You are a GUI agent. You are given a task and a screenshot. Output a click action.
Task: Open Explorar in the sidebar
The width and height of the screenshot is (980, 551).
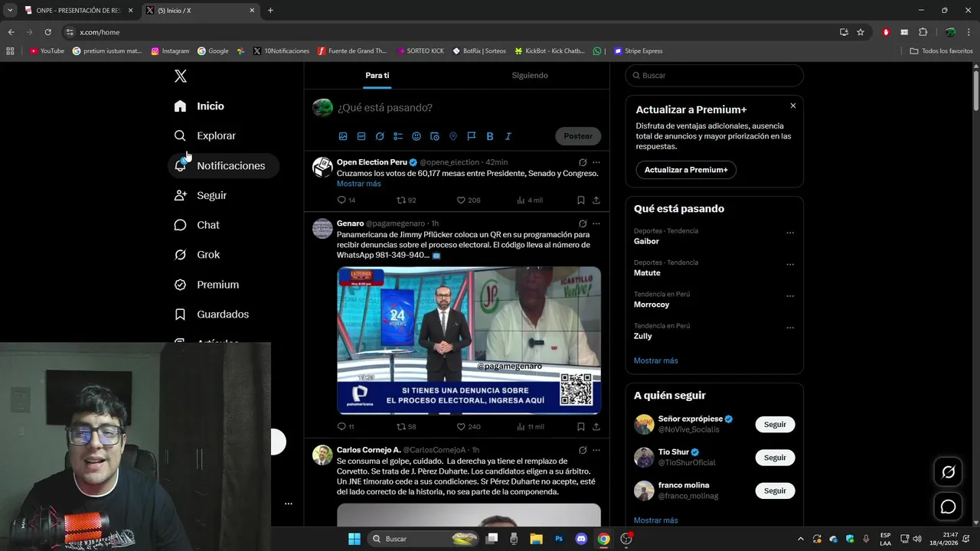pyautogui.click(x=205, y=135)
